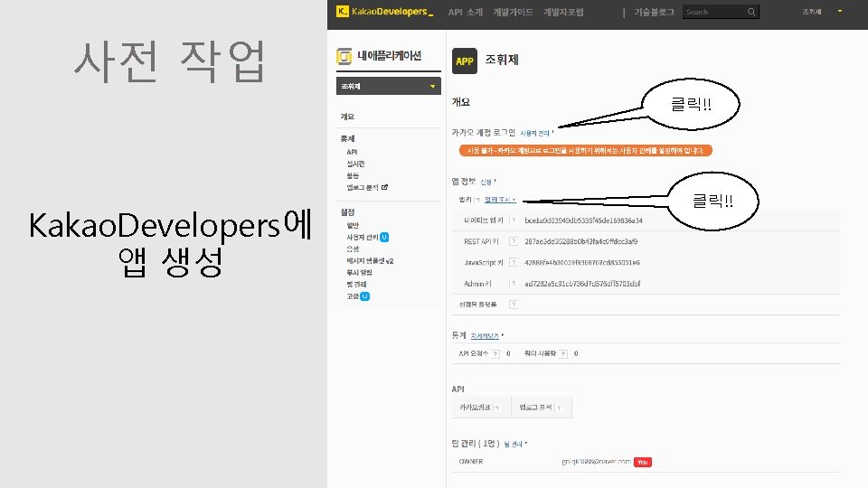
Task: Click Admin key value starting ad7282a5
Action: pos(582,283)
